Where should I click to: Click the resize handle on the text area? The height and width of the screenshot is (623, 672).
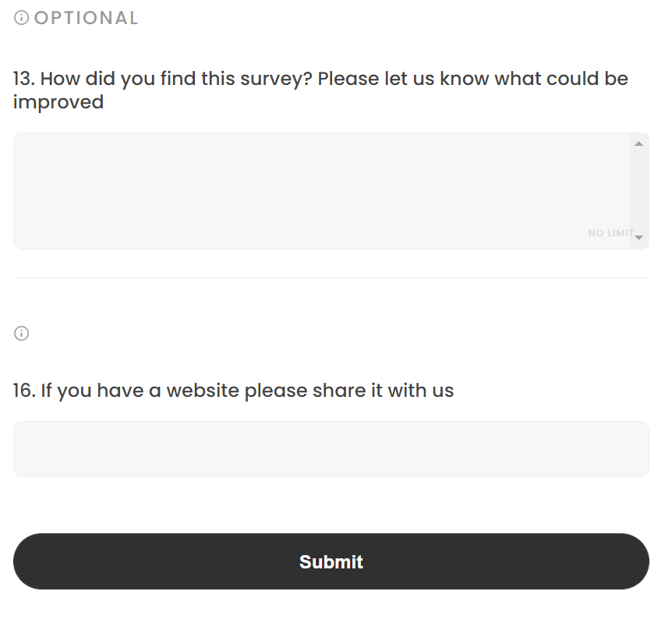642,241
